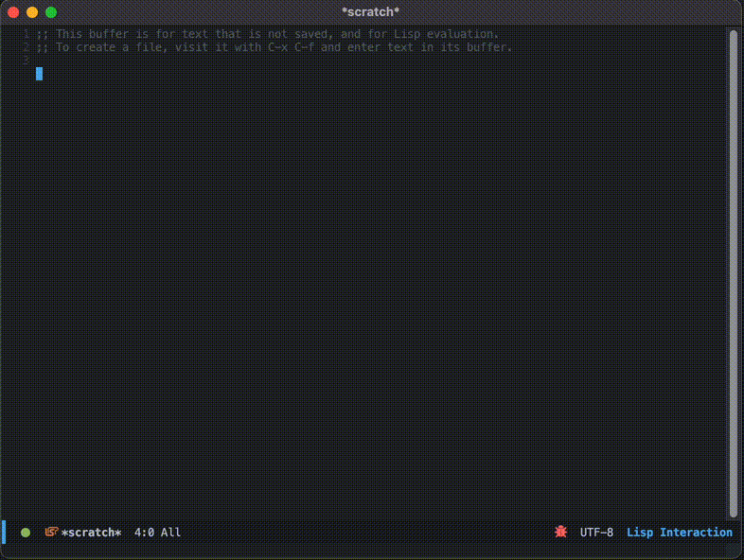This screenshot has width=744, height=560.
Task: Click line number 3 in the gutter
Action: point(27,61)
